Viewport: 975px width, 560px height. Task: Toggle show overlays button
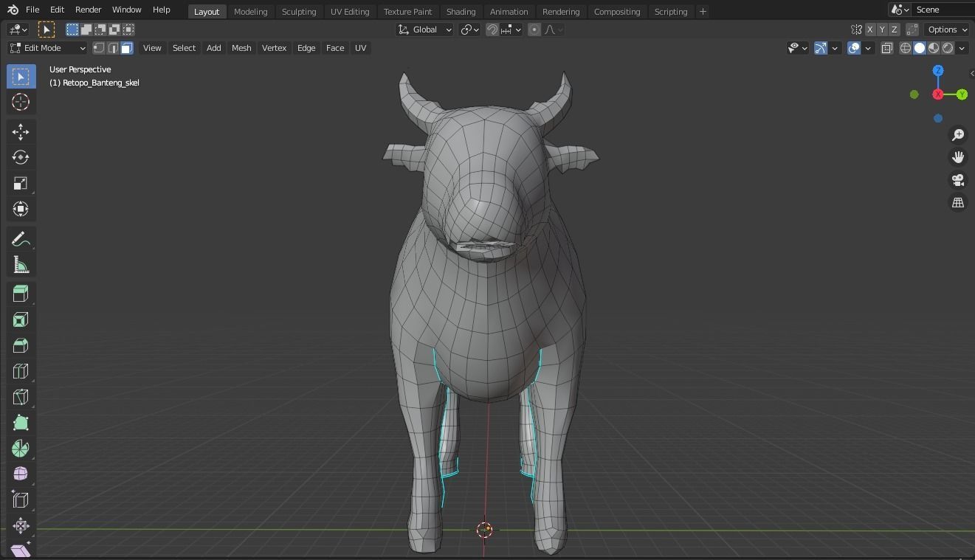click(x=854, y=48)
